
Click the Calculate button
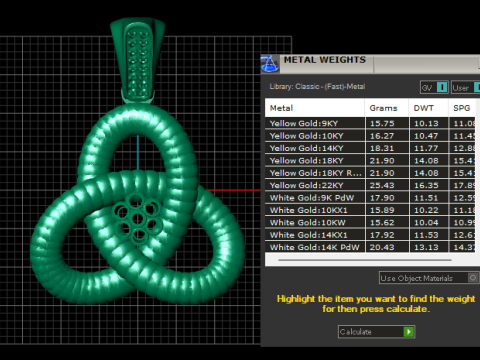376,332
